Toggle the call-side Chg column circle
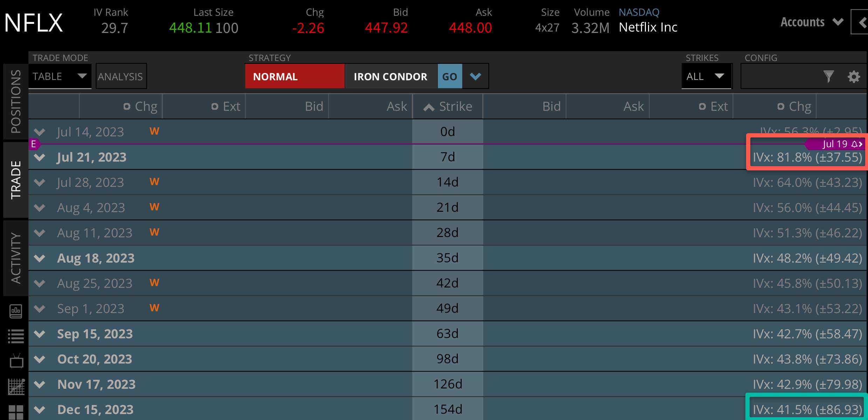 tap(127, 106)
